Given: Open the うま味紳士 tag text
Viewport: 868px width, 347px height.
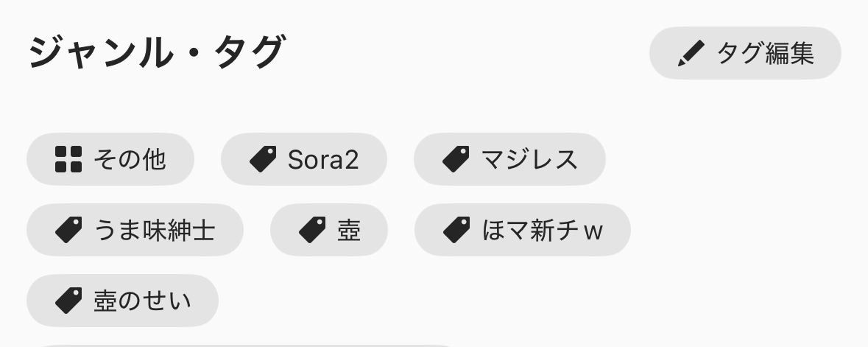Looking at the screenshot, I should [x=155, y=230].
